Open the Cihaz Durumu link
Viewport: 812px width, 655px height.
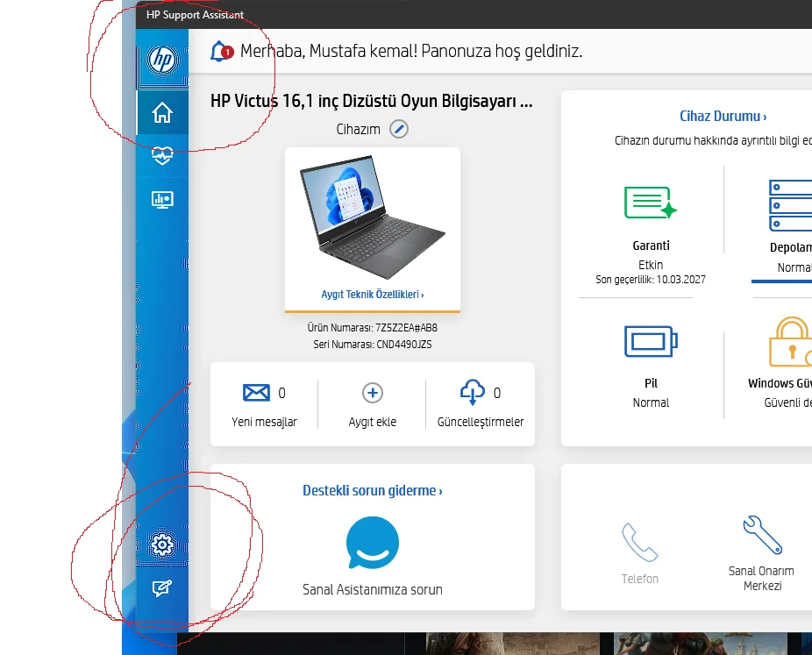pyautogui.click(x=723, y=116)
